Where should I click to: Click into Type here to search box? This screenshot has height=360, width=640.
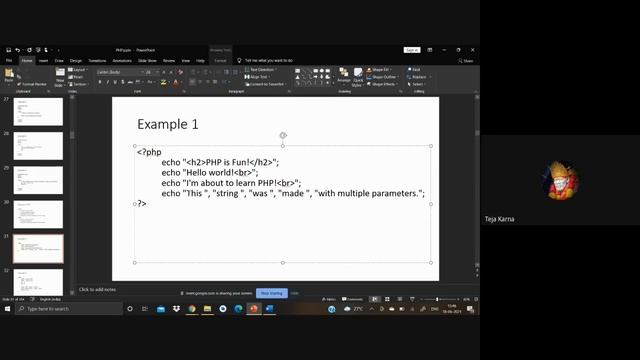point(69,309)
